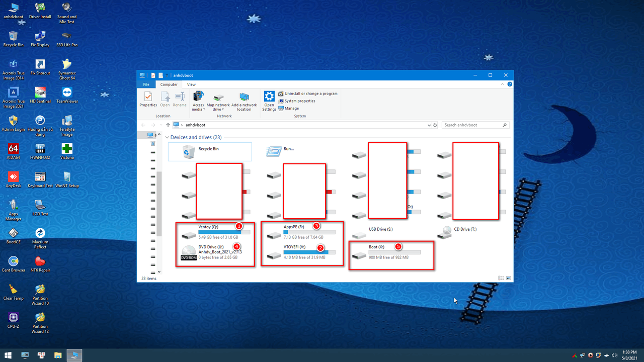Screen dimensions: 644x362
Task: Select DVD Drive (U:) Anhdv_Boot_2021
Action: pos(215,252)
